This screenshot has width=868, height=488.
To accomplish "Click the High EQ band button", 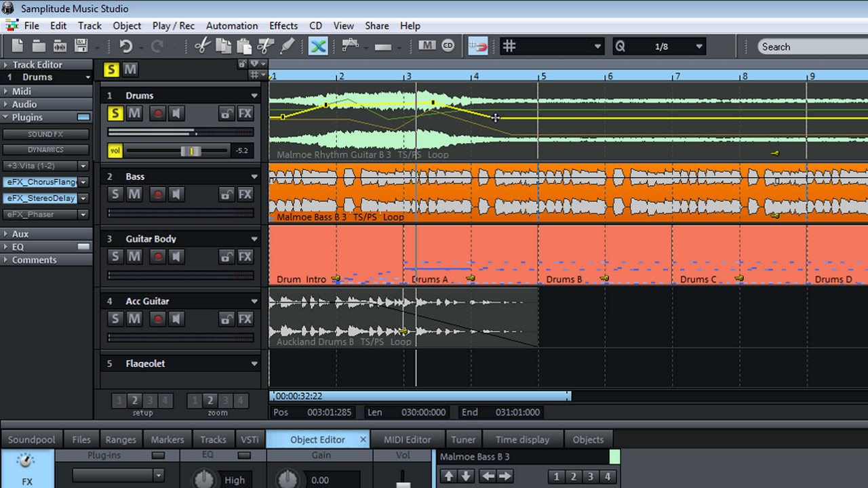I will pyautogui.click(x=235, y=480).
